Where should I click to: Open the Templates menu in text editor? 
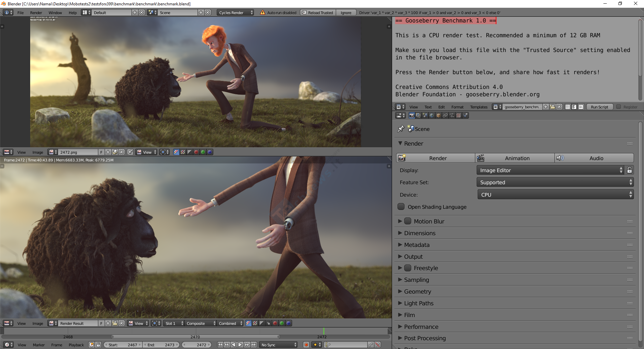[479, 107]
